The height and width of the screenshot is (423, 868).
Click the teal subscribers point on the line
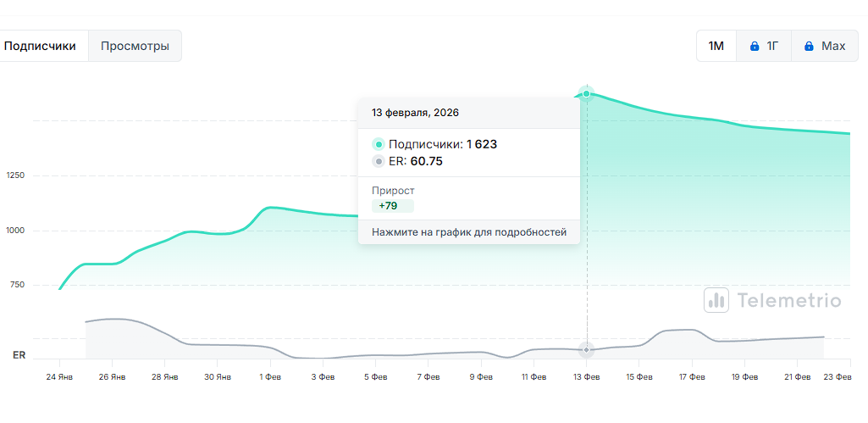tap(586, 93)
